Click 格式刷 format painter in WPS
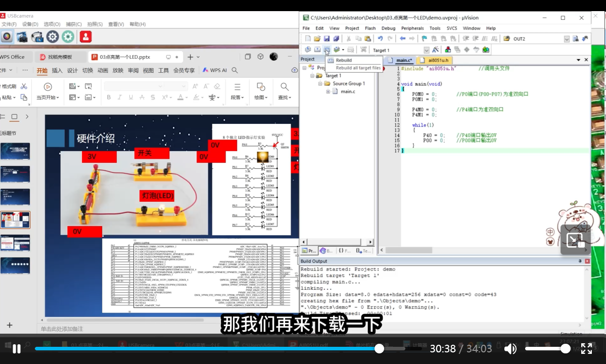The height and width of the screenshot is (364, 606). tap(9, 86)
